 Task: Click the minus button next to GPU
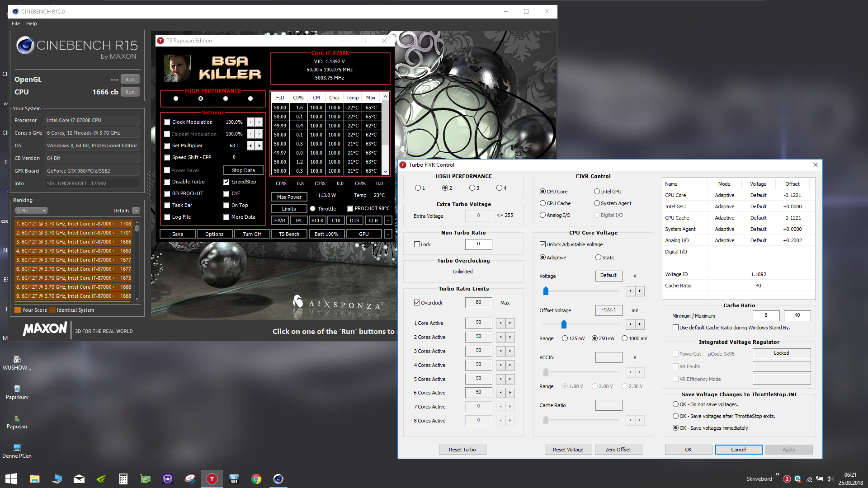388,234
